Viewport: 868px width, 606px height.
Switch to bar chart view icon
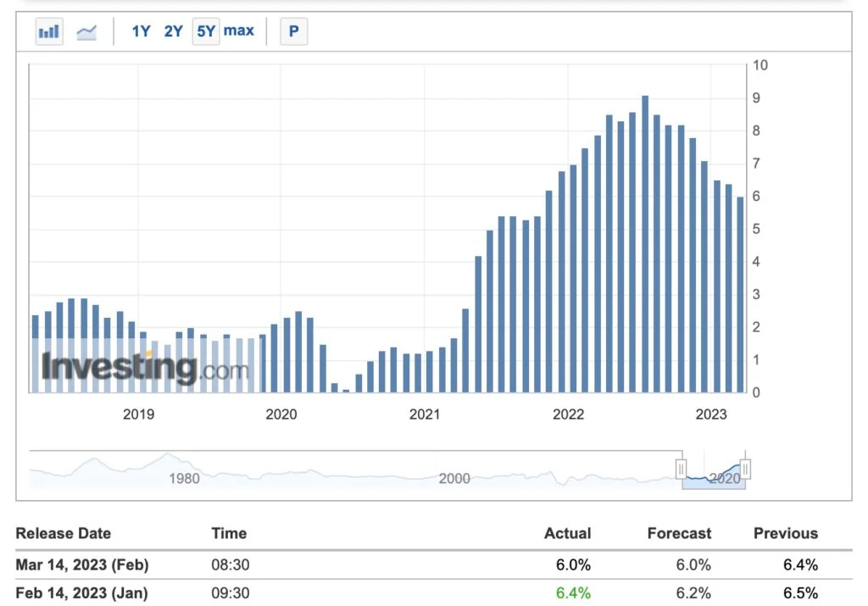pyautogui.click(x=48, y=31)
